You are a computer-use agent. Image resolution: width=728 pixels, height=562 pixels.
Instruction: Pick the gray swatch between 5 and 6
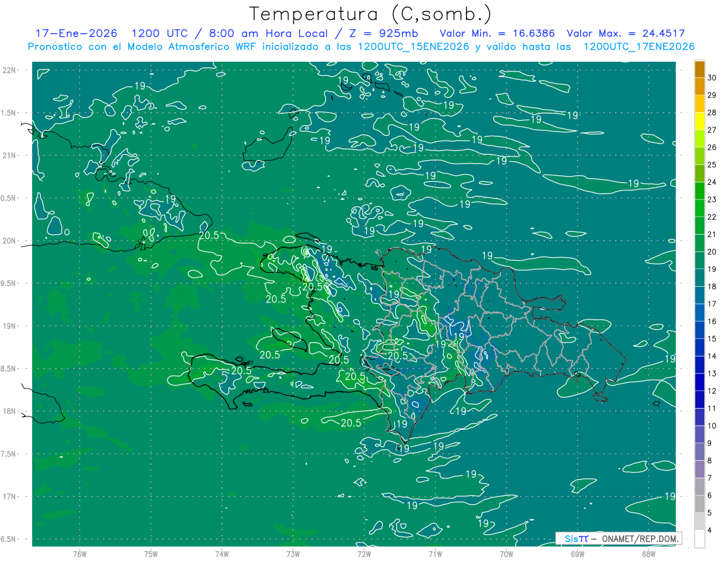click(700, 504)
